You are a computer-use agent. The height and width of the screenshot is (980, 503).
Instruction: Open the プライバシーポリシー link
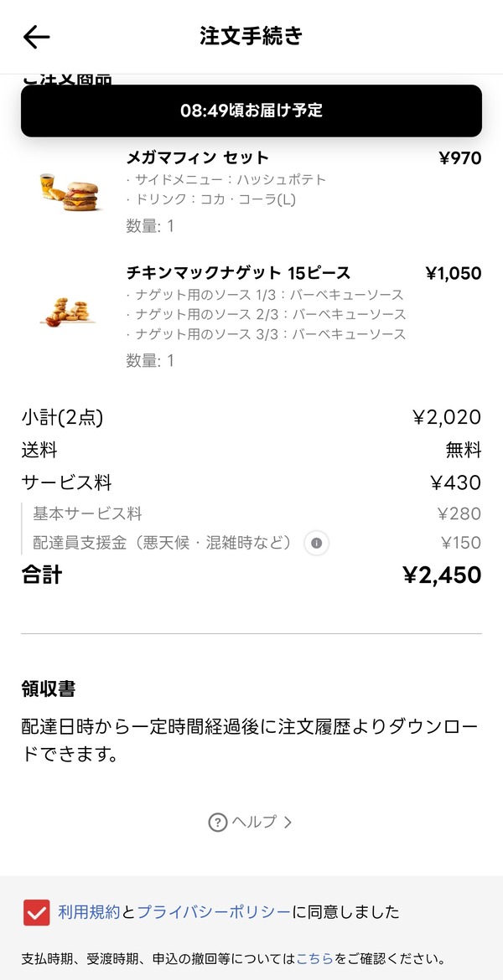tap(213, 912)
